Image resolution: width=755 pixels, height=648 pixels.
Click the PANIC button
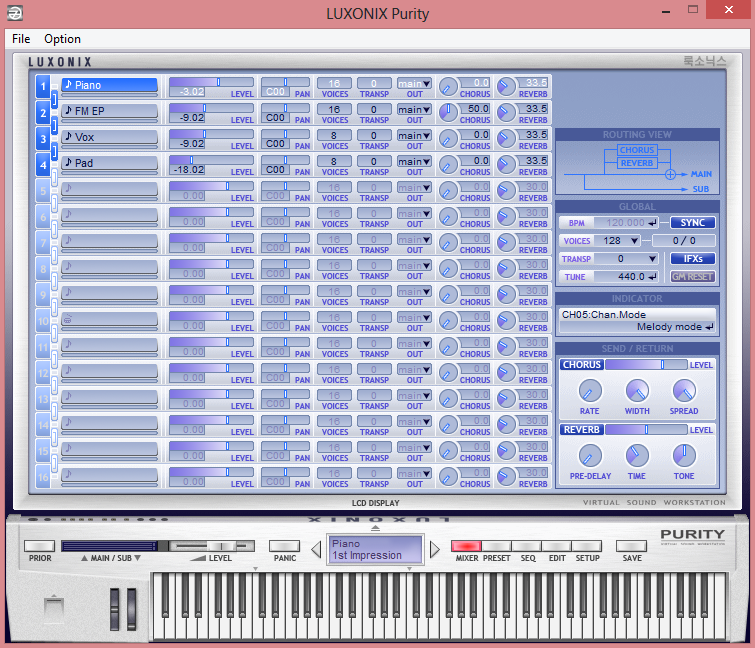(285, 546)
